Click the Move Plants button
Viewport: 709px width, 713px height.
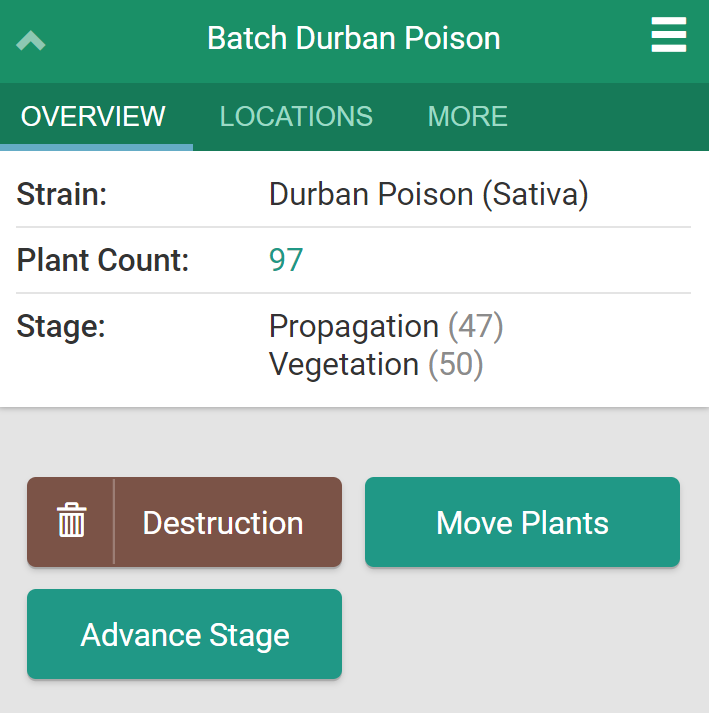pyautogui.click(x=522, y=522)
